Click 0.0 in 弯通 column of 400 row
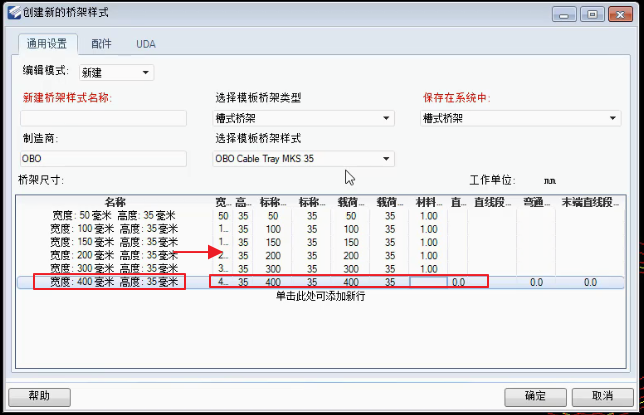Screen dimensions: 644x415 536,282
